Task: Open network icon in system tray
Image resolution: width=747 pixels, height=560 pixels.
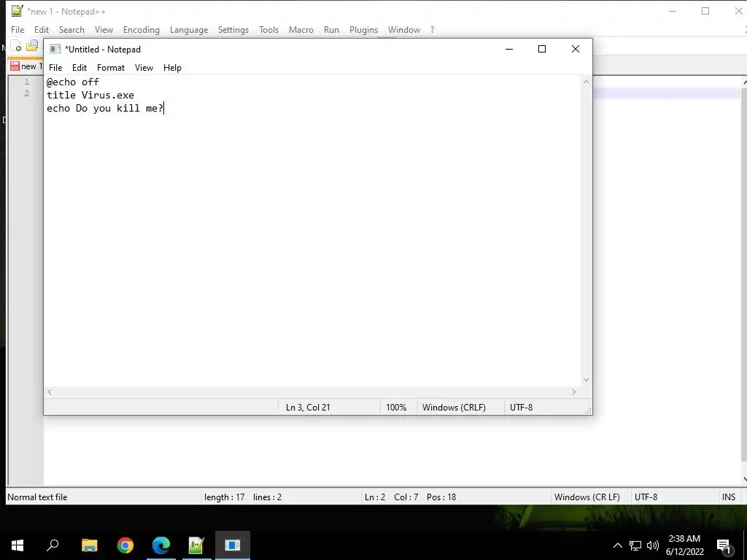Action: pyautogui.click(x=635, y=545)
